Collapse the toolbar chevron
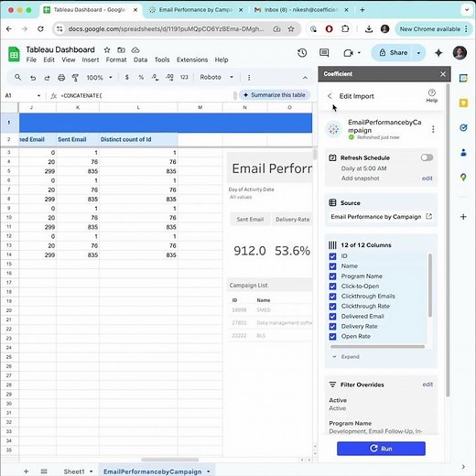This screenshot has width=476, height=476. click(x=305, y=78)
